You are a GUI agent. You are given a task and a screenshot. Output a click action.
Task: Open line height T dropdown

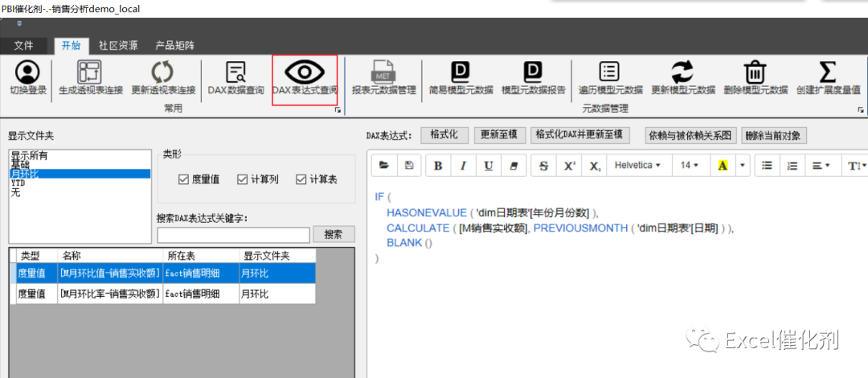pos(854,165)
